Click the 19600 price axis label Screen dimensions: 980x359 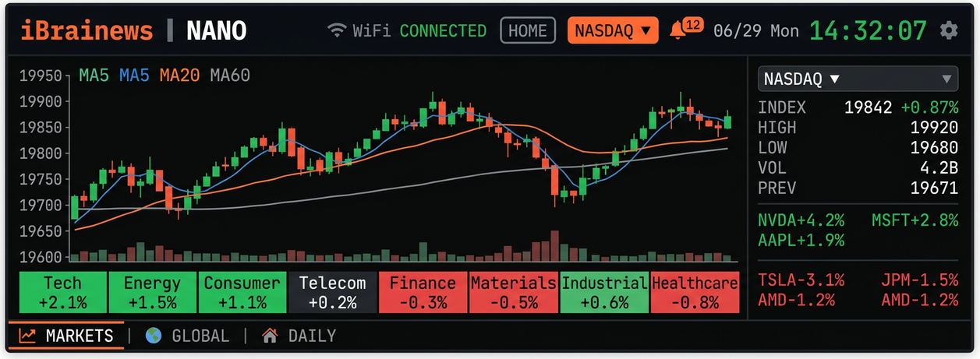tap(40, 256)
